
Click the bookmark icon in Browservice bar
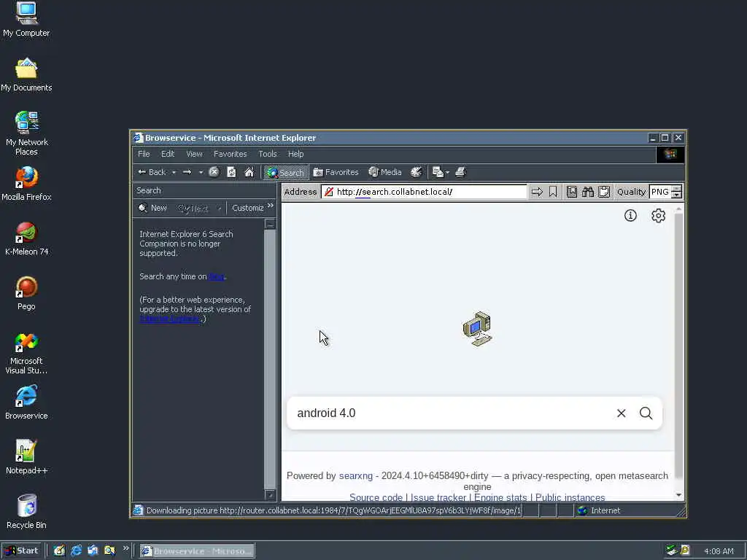(x=553, y=192)
